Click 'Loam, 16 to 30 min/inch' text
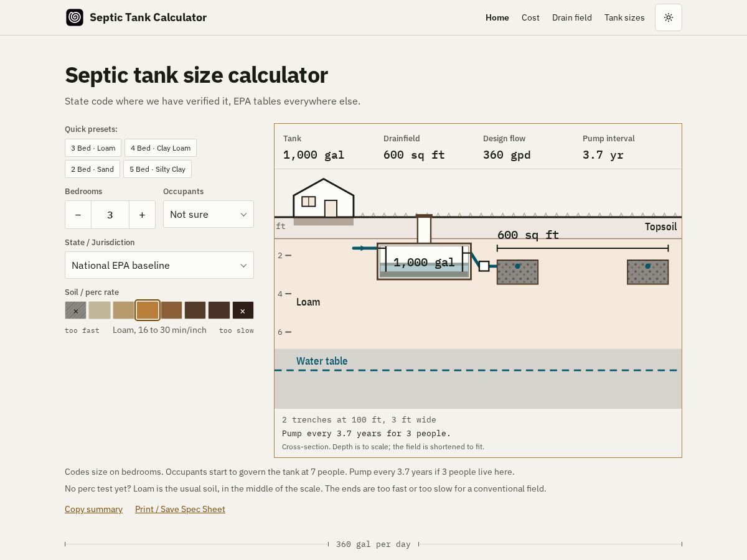 click(159, 330)
